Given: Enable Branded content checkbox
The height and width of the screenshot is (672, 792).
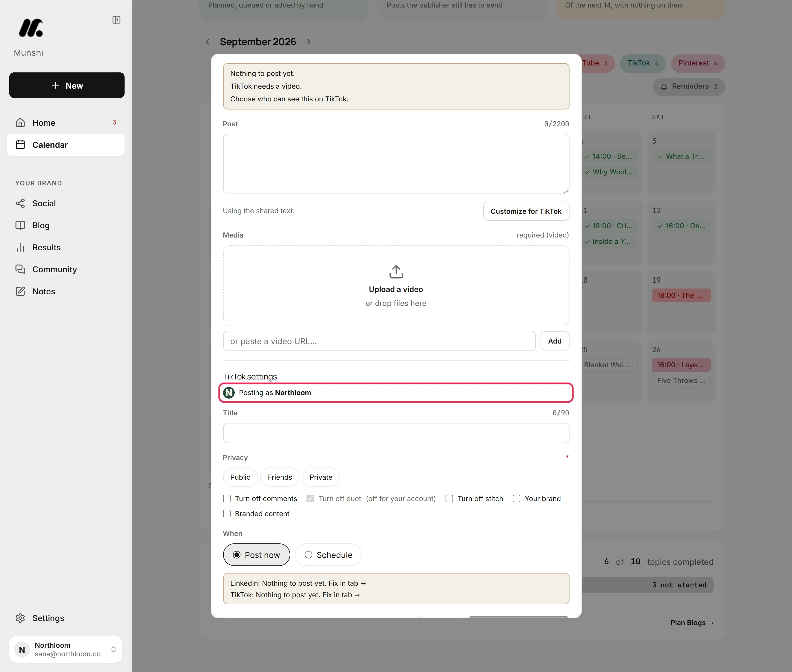Looking at the screenshot, I should (227, 514).
